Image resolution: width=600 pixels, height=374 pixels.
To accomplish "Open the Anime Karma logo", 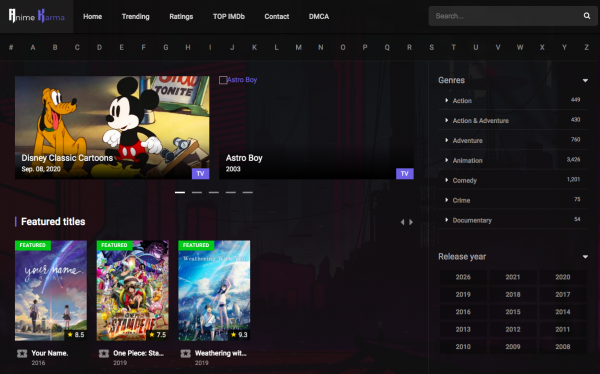I will click(x=36, y=16).
